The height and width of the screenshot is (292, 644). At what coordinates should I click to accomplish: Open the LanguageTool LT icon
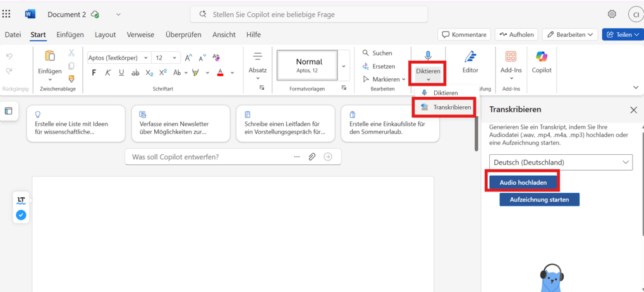coord(21,200)
